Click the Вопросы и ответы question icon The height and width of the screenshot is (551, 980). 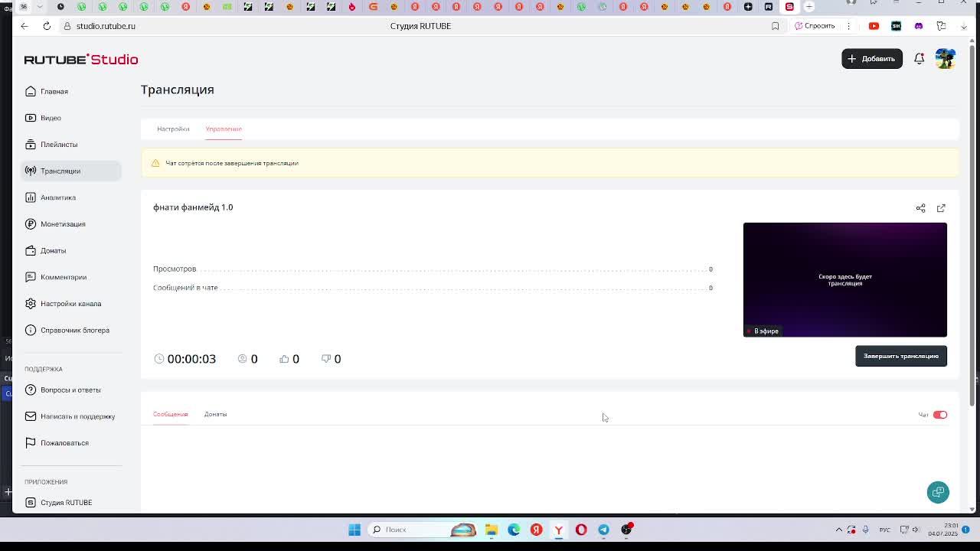click(x=31, y=390)
